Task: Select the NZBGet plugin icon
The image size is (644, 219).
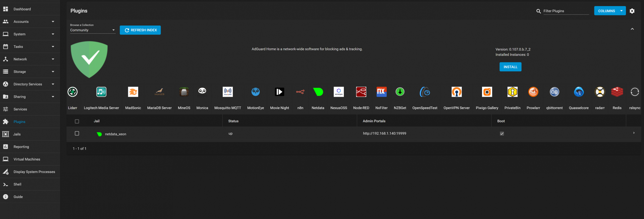Action: [400, 92]
